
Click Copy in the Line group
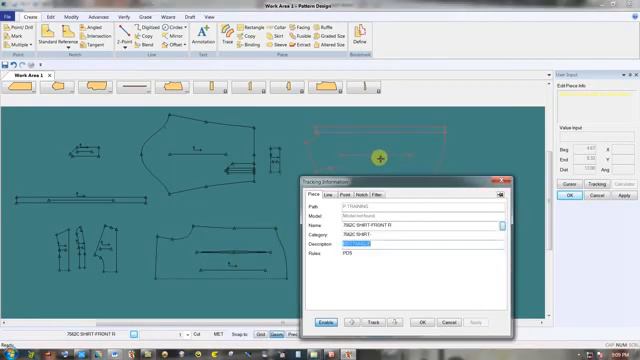click(x=144, y=36)
